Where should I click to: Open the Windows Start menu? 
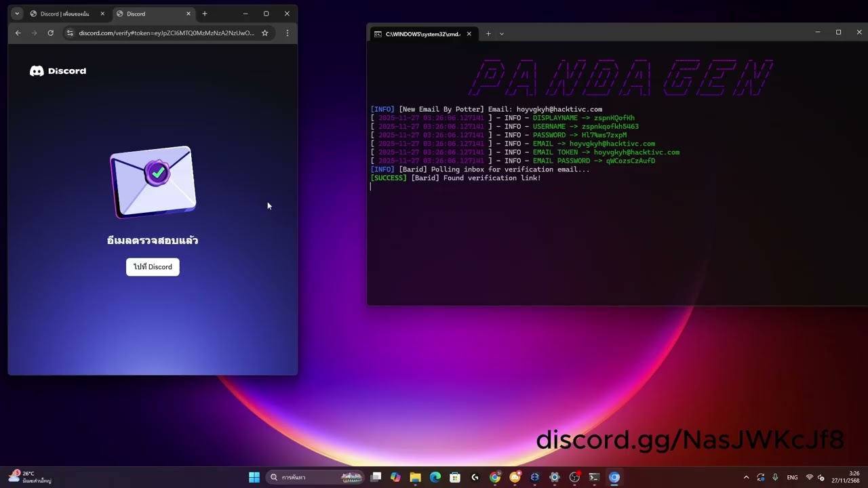point(254,477)
